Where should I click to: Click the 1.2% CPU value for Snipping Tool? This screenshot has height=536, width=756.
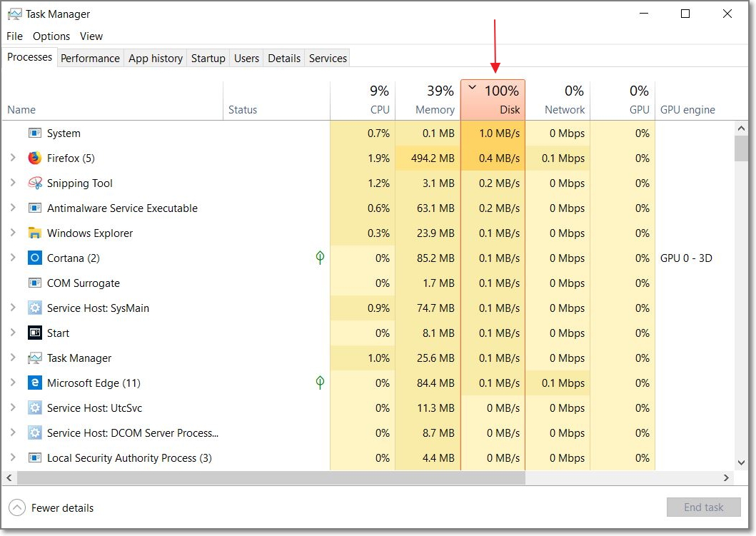(363, 183)
